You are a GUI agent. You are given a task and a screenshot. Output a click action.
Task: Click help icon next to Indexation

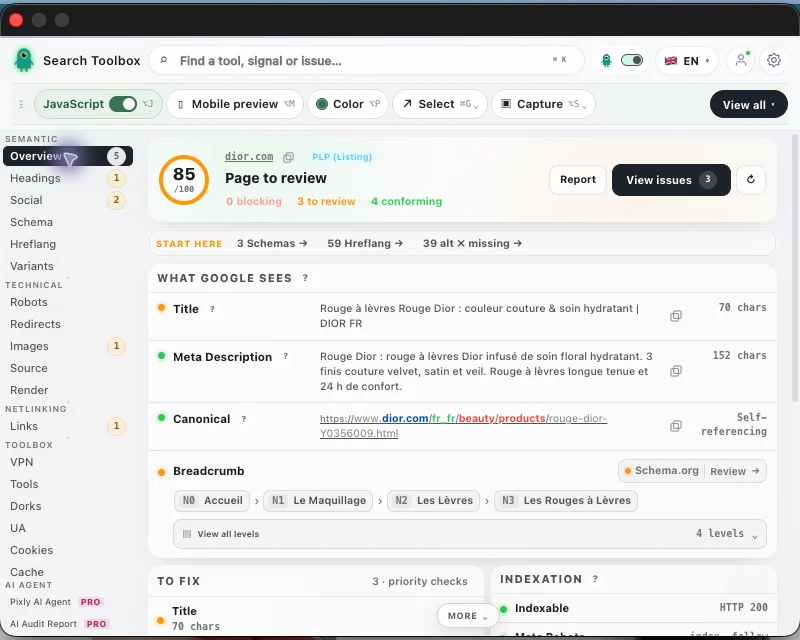[x=595, y=579]
